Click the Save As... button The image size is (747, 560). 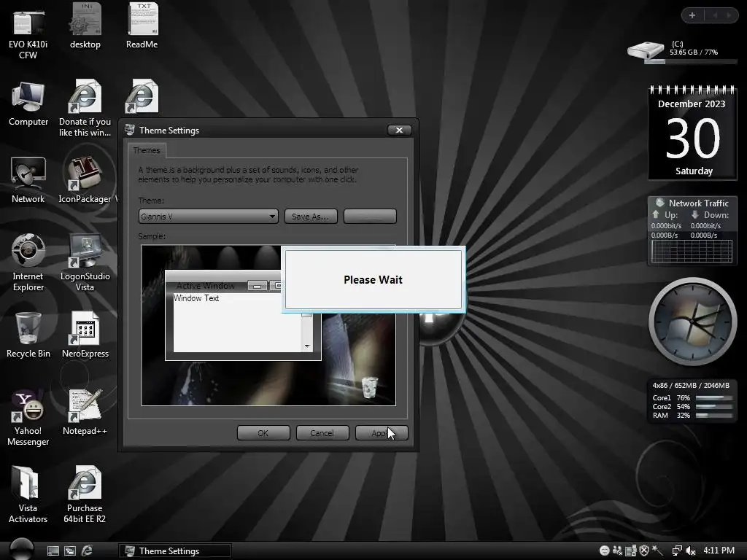311,216
